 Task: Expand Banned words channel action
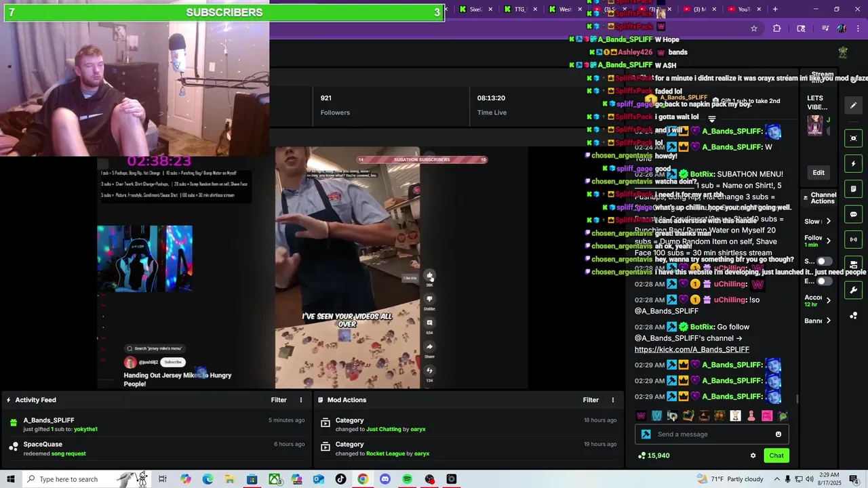pos(829,321)
